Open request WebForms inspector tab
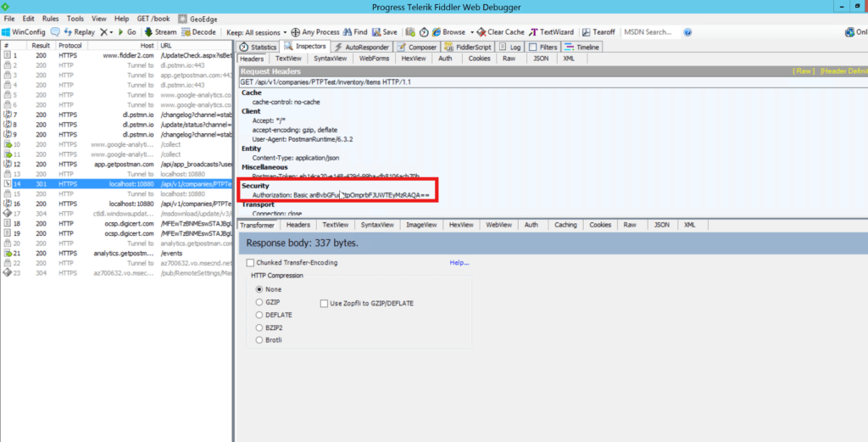The image size is (868, 442). click(x=374, y=59)
